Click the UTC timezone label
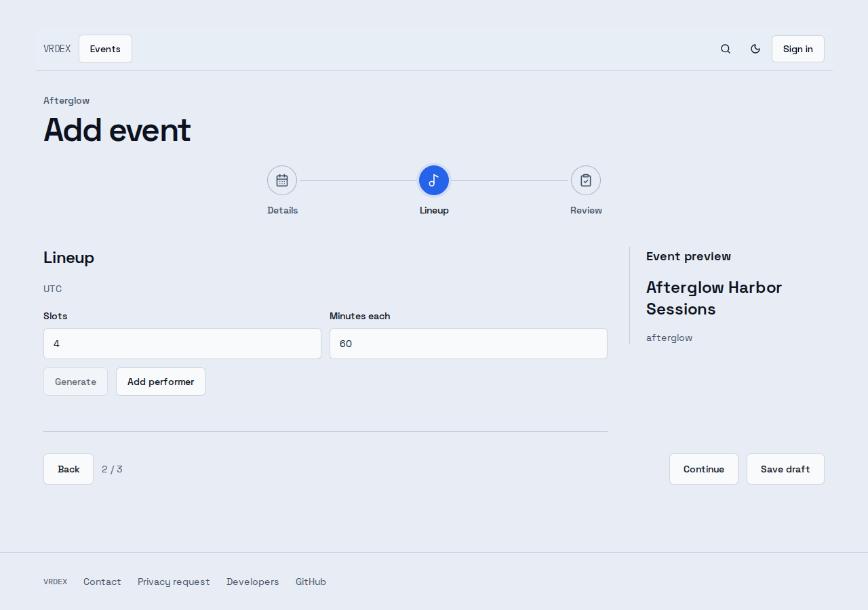 click(52, 289)
